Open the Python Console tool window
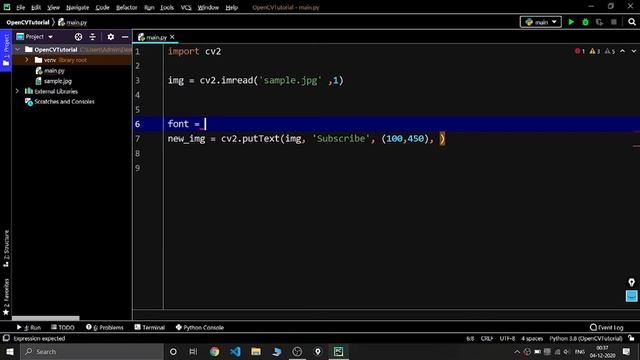Image resolution: width=640 pixels, height=360 pixels. (200, 327)
